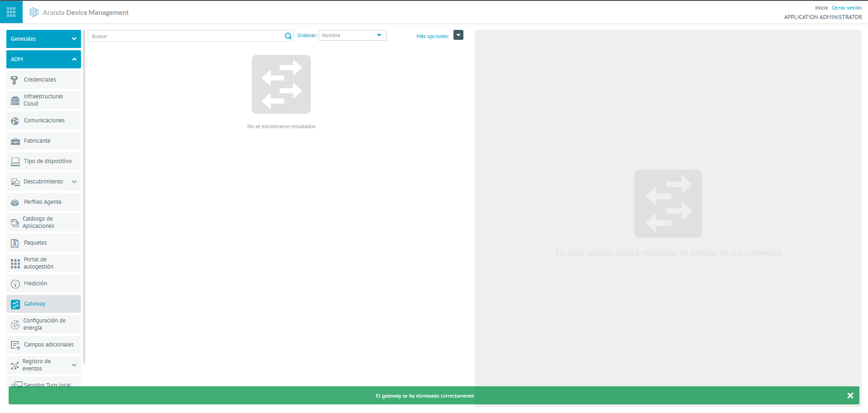Image resolution: width=868 pixels, height=413 pixels.
Task: Click the search magnifier icon
Action: pyautogui.click(x=288, y=36)
